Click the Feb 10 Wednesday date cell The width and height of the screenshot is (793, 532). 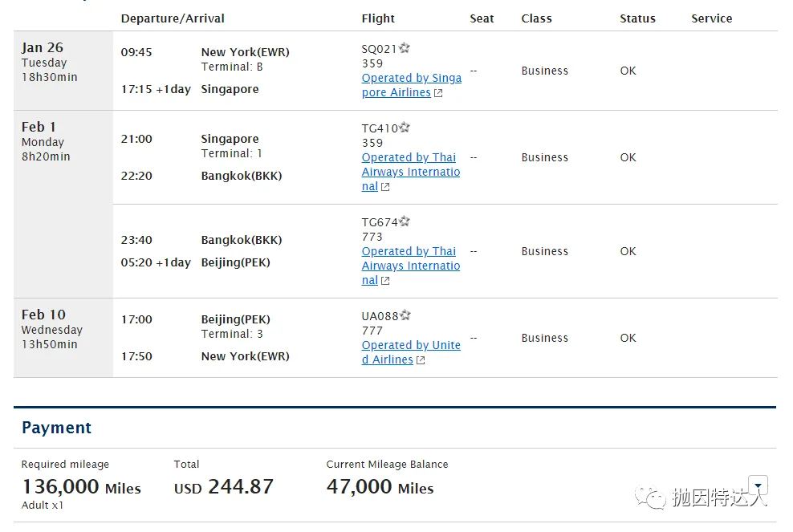click(x=51, y=329)
